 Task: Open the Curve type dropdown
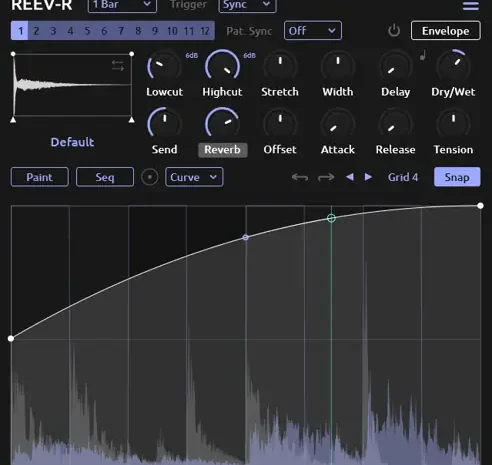tap(194, 177)
